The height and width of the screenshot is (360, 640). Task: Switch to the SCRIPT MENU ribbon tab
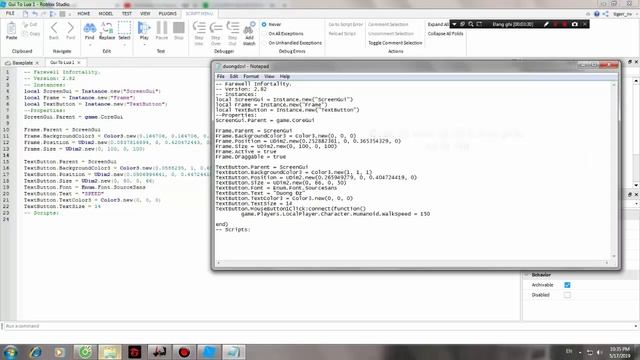point(200,13)
